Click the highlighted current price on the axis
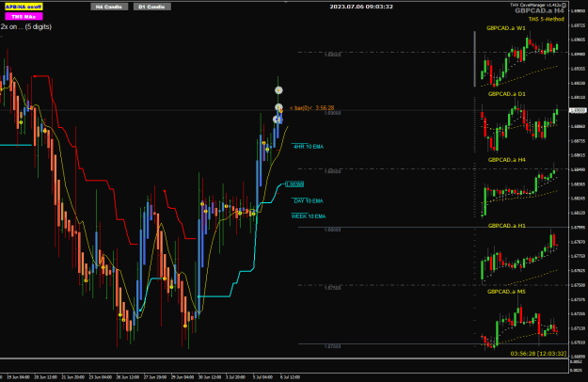This screenshot has width=588, height=382. [x=579, y=111]
